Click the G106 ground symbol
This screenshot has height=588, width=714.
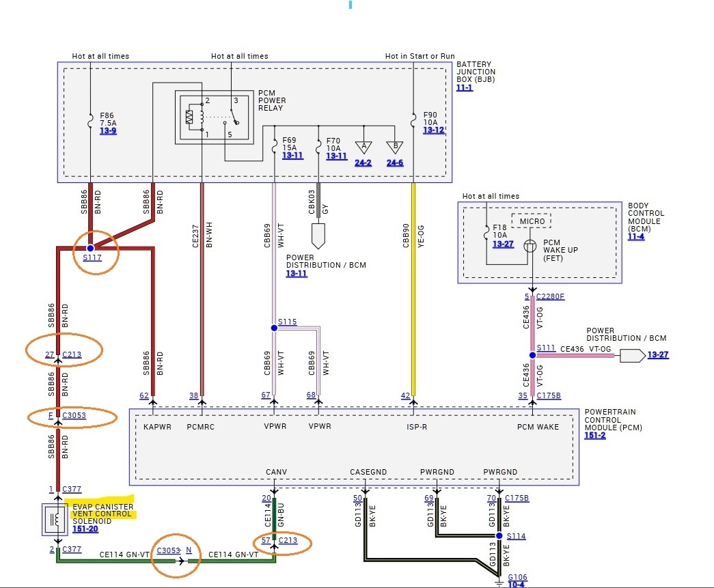499,581
